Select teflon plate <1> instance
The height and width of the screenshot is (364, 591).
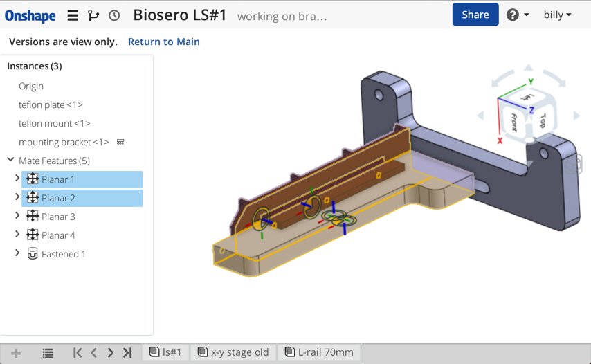pyautogui.click(x=51, y=104)
